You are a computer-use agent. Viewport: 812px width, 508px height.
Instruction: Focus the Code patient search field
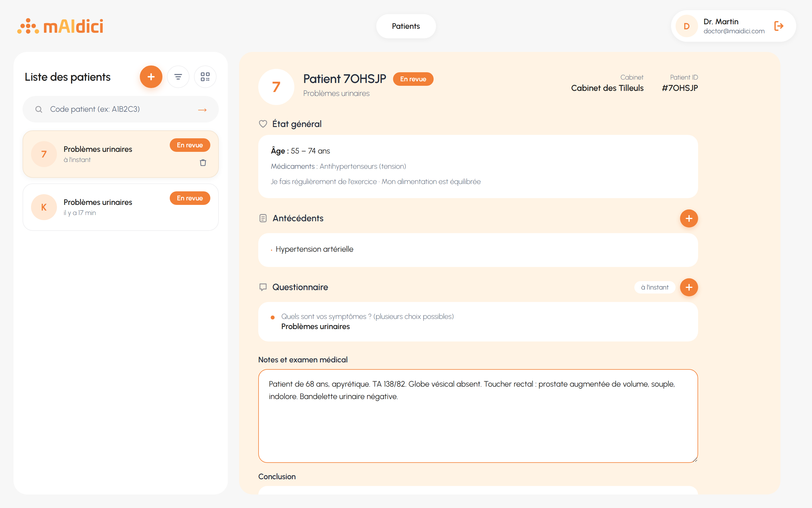tap(120, 109)
